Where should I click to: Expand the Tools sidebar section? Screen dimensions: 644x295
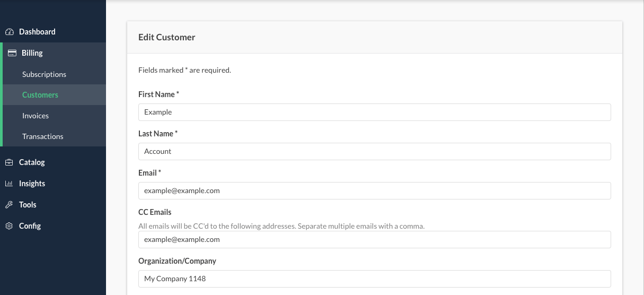click(28, 205)
